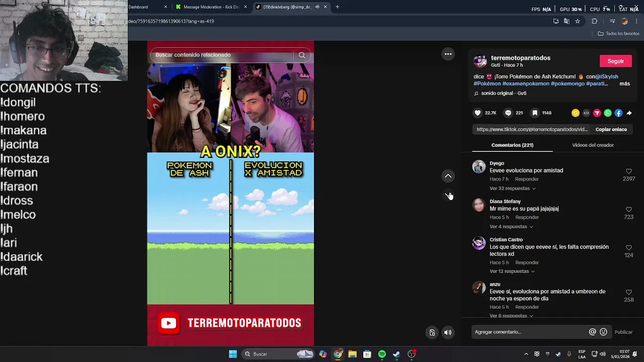
Task: Get the embed code icon
Action: tap(586, 113)
